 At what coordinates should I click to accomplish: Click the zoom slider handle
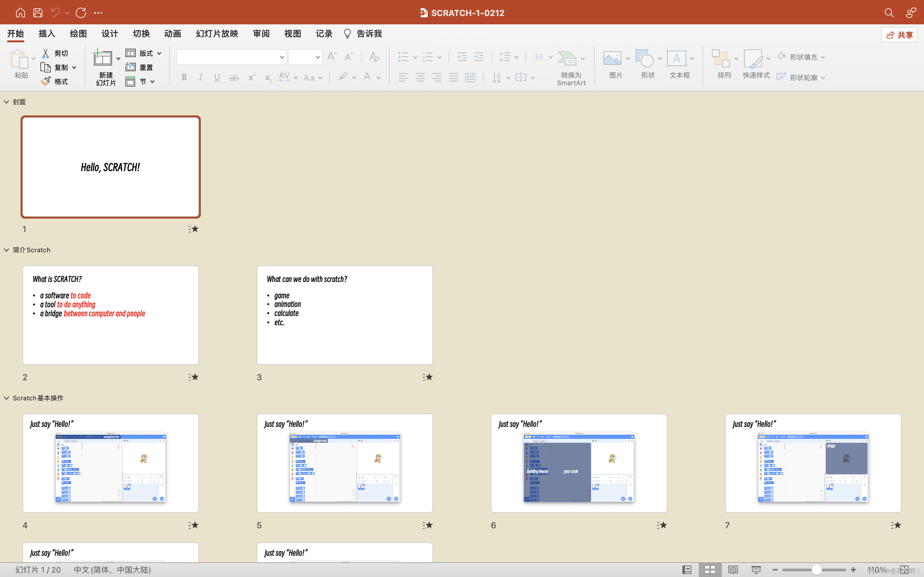pos(816,569)
